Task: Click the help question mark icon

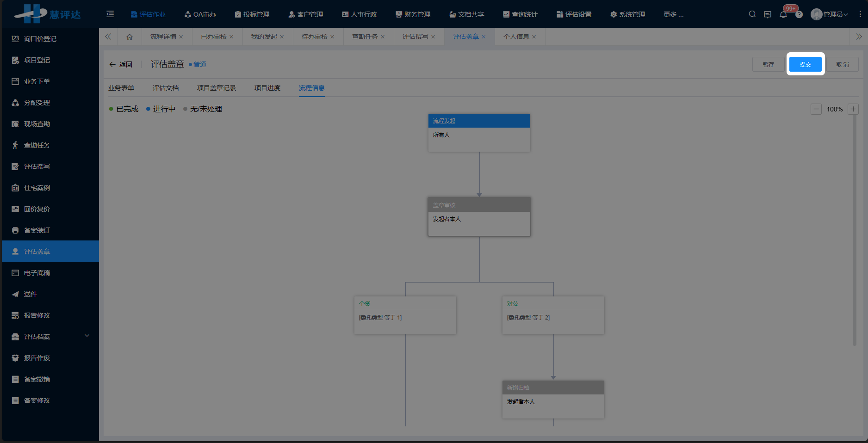Action: 799,15
